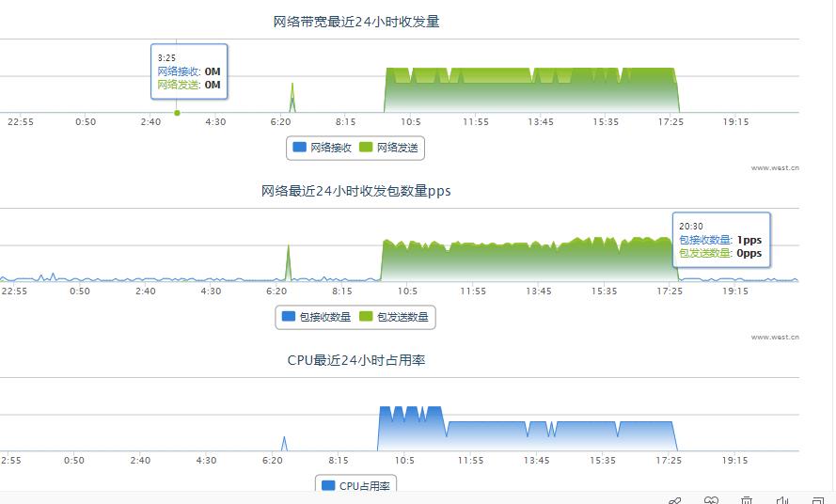Viewport: 836px width, 504px height.
Task: Open www.west.cn link under packet chart
Action: [x=775, y=337]
